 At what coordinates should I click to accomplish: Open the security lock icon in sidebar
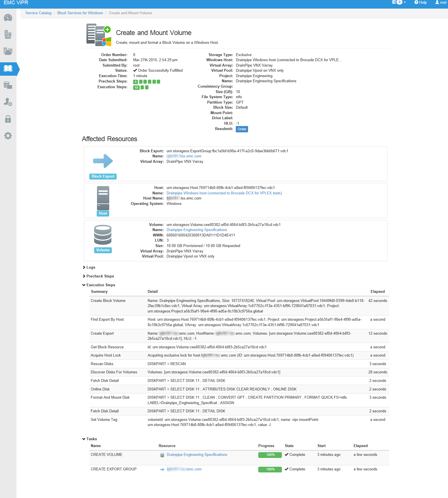(8, 119)
